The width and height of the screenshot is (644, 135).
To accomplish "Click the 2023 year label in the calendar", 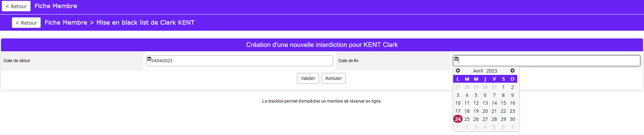I will click(x=492, y=71).
